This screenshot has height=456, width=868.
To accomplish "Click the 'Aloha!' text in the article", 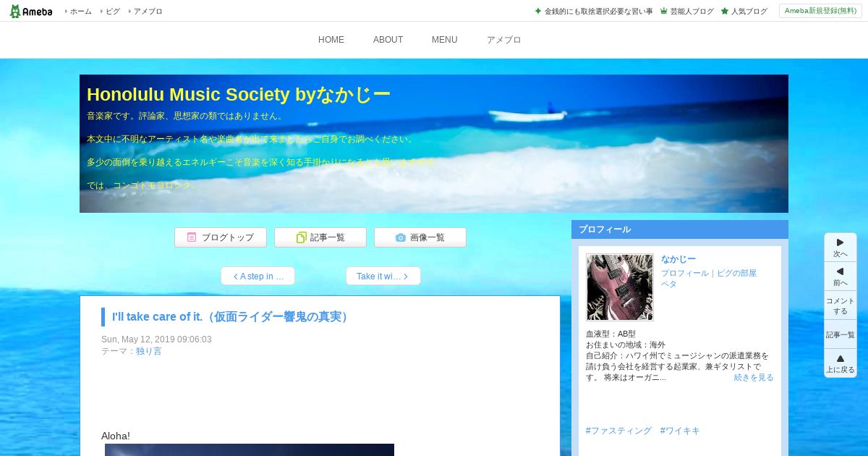I will [x=116, y=436].
